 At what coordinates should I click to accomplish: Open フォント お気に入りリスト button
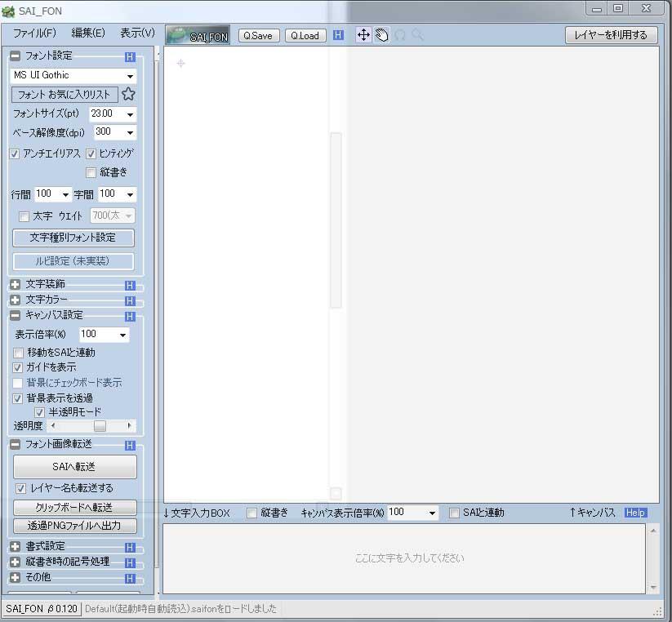[x=65, y=94]
